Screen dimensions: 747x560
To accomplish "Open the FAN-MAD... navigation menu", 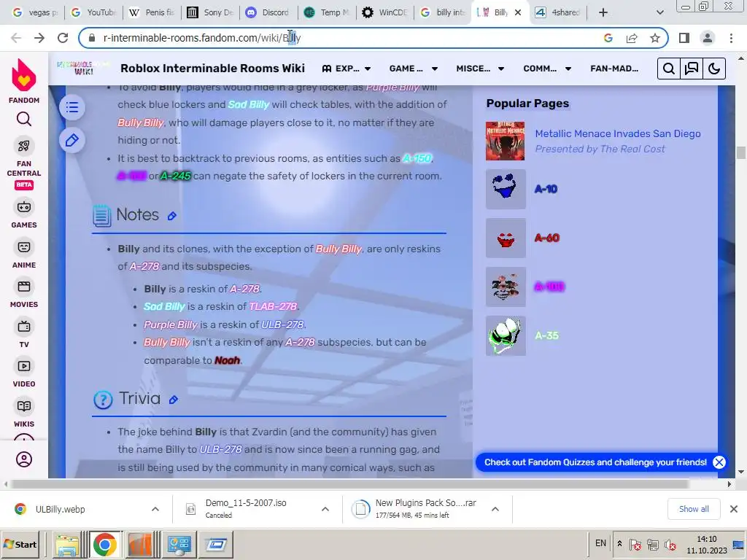I will click(614, 69).
